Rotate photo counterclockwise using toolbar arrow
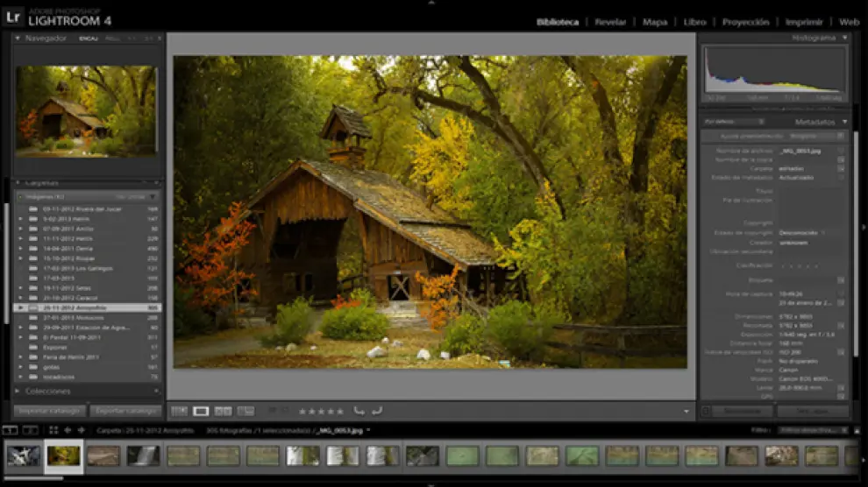 [359, 411]
